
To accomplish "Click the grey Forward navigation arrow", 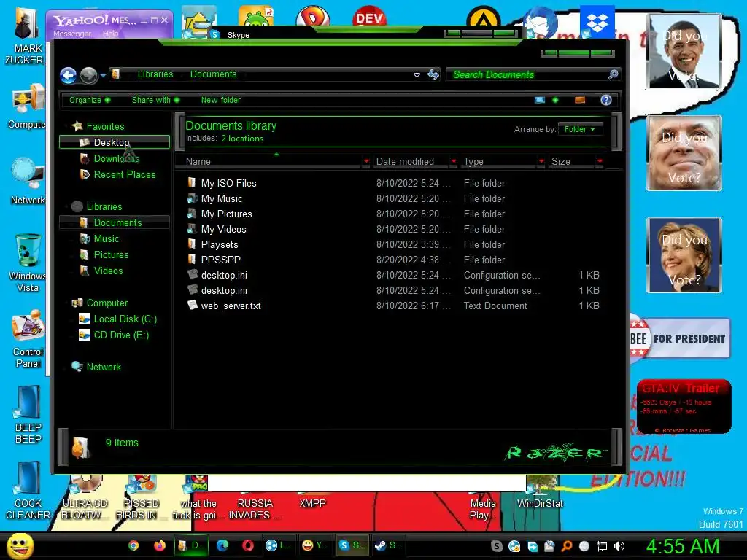I will click(x=88, y=75).
